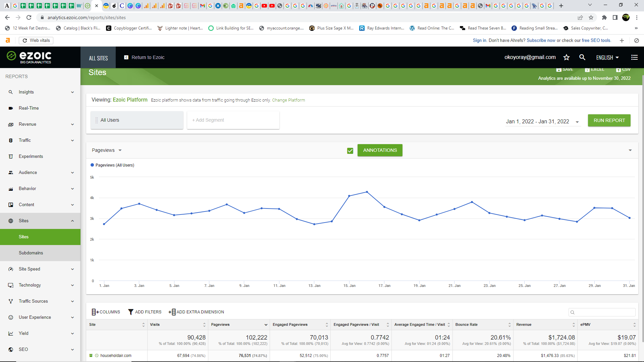644x362 pixels.
Task: Select the Real-Time camera icon
Action: tap(11, 108)
